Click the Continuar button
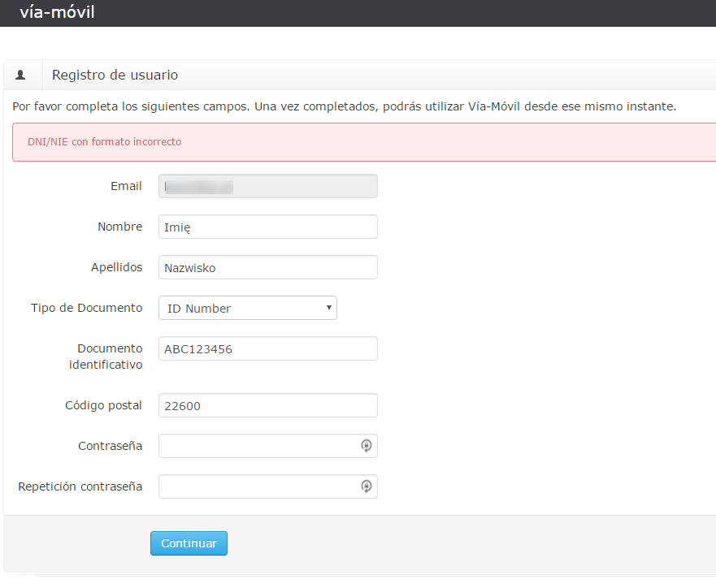This screenshot has height=588, width=716. 189,543
